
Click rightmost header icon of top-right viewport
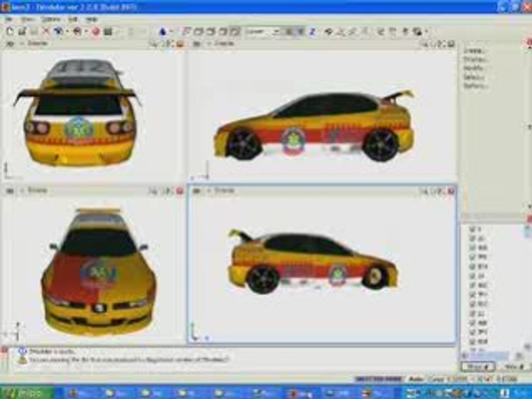[451, 44]
